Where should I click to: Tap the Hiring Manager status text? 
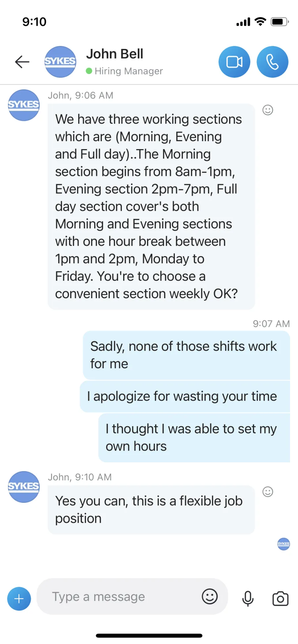coord(128,71)
